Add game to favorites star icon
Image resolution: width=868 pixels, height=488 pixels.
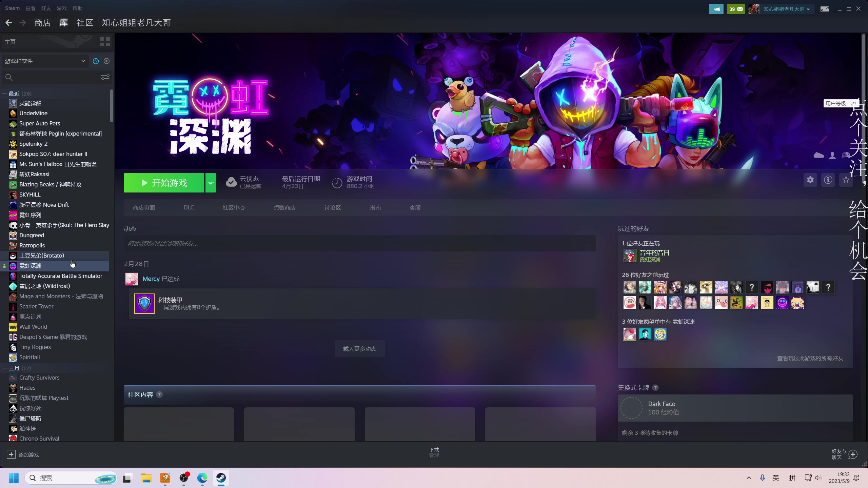pos(846,180)
